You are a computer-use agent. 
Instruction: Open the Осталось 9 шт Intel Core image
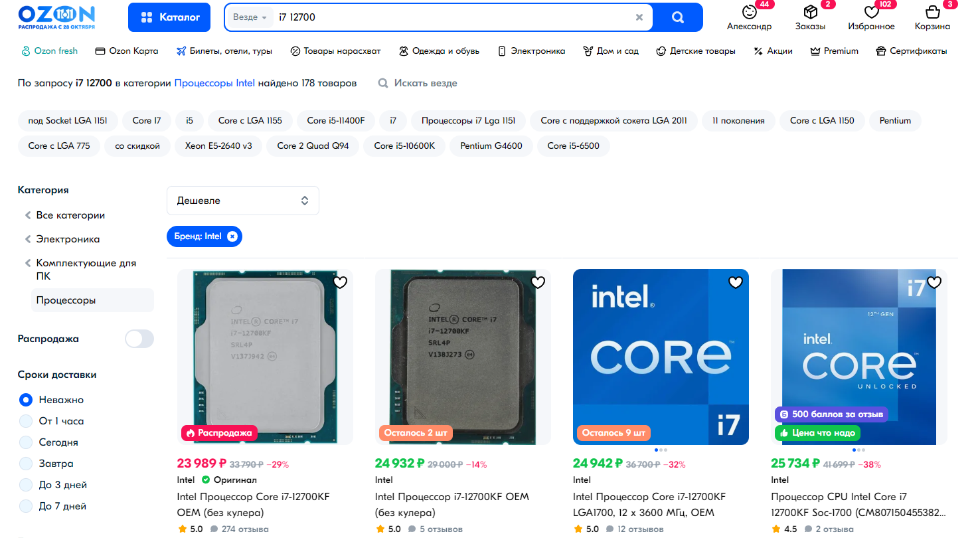[661, 357]
